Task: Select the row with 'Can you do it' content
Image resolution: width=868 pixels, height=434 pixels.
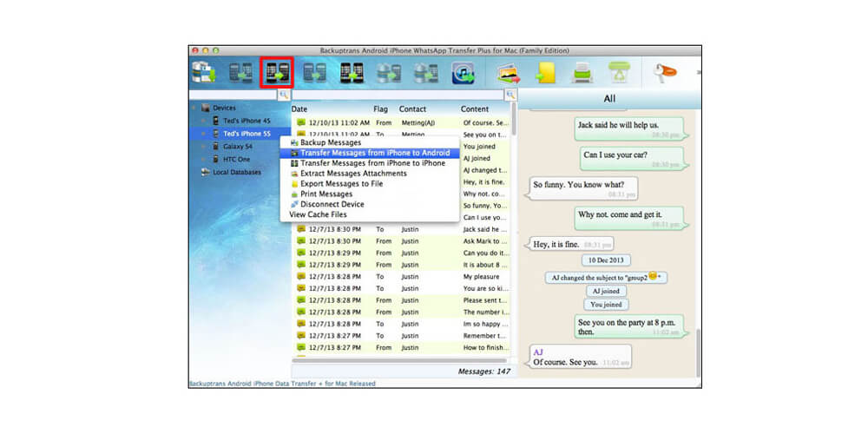Action: click(x=403, y=253)
